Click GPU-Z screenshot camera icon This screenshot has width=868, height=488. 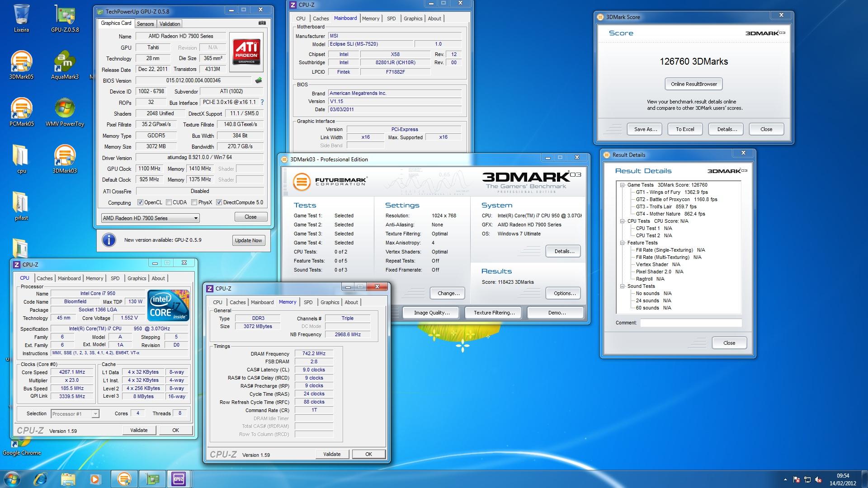pyautogui.click(x=262, y=23)
